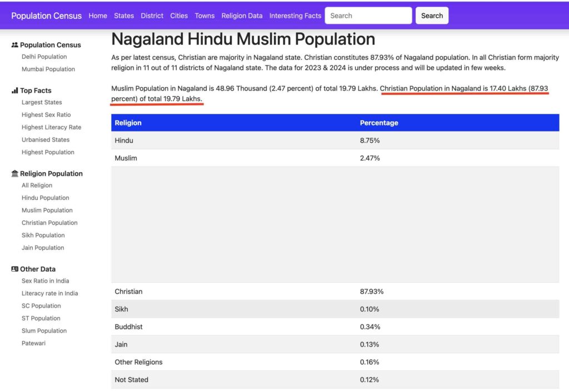Open the Religion Data menu item
This screenshot has height=392, width=569.
click(x=242, y=16)
